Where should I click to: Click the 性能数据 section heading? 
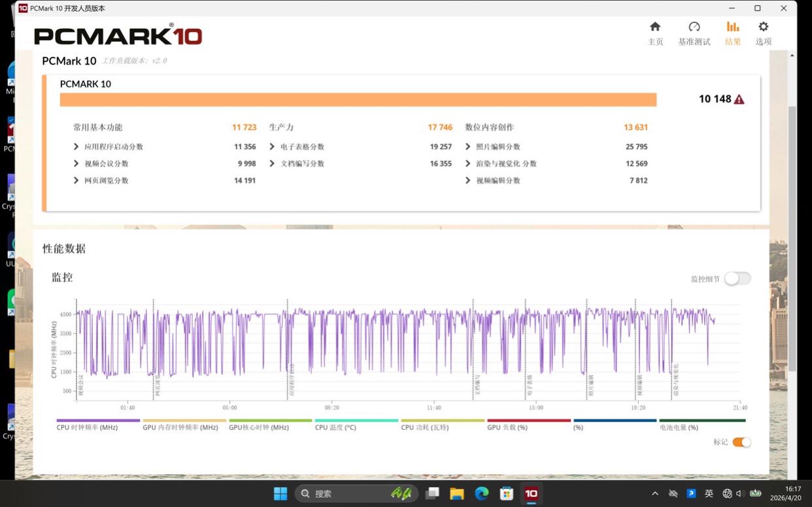(64, 249)
